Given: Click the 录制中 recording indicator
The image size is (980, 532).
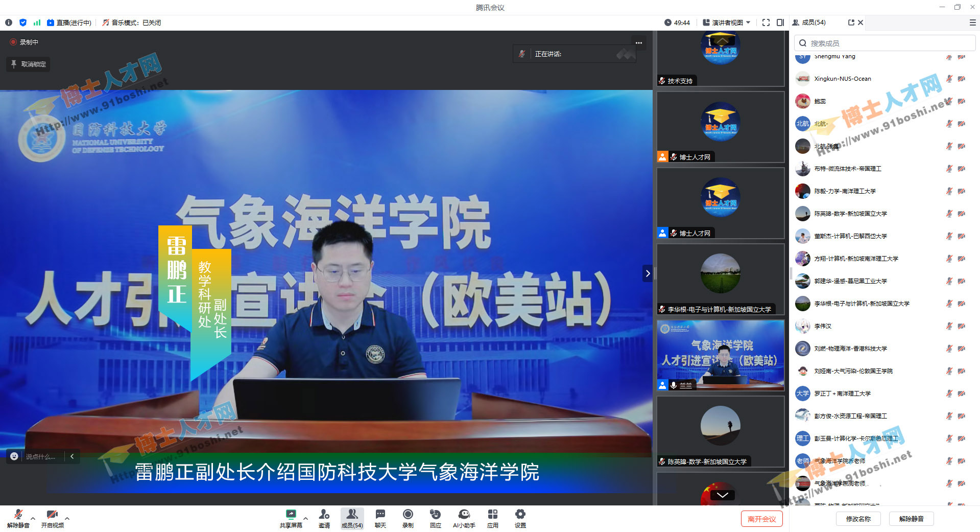Looking at the screenshot, I should 24,42.
